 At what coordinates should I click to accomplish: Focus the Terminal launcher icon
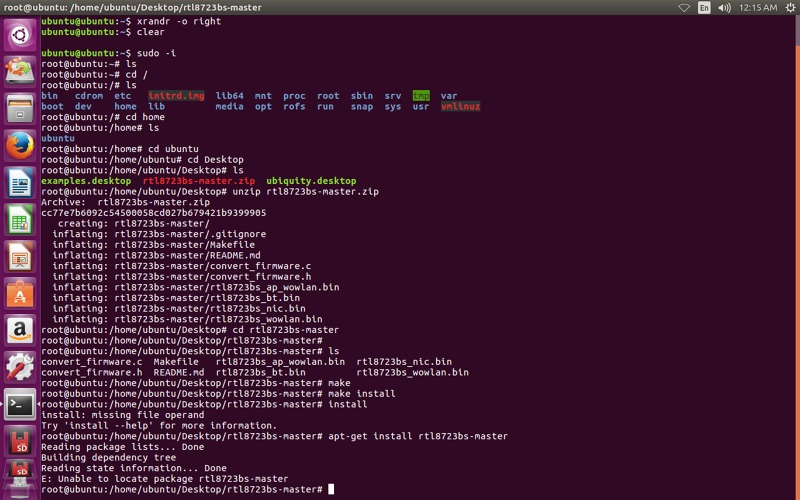pyautogui.click(x=20, y=405)
